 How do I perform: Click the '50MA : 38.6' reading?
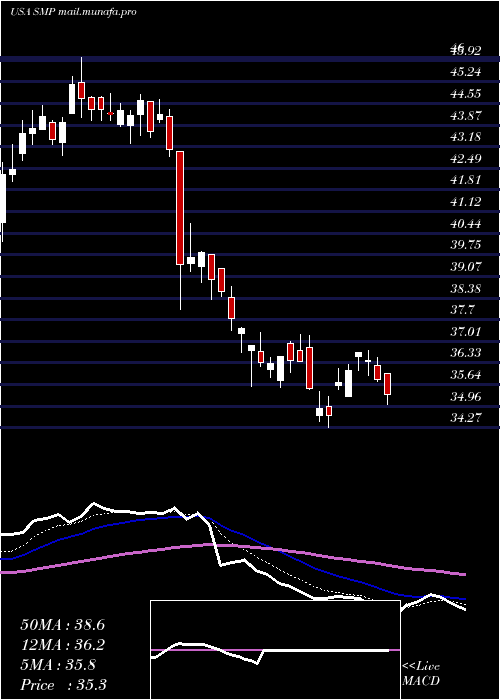coord(62,625)
